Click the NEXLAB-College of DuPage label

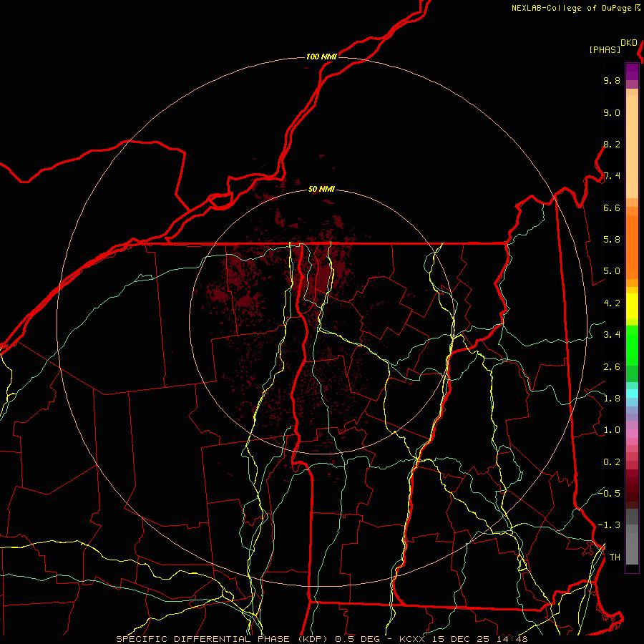[x=571, y=8]
